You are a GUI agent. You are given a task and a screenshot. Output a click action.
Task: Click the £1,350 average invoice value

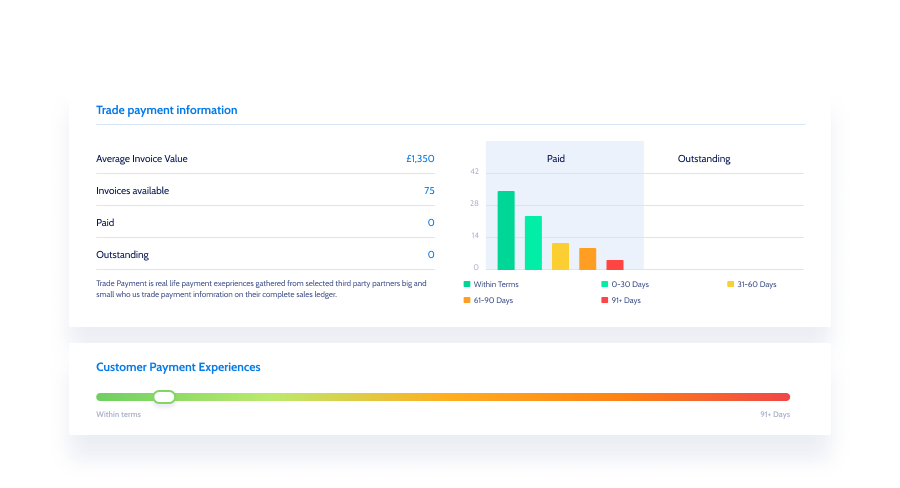pos(420,159)
